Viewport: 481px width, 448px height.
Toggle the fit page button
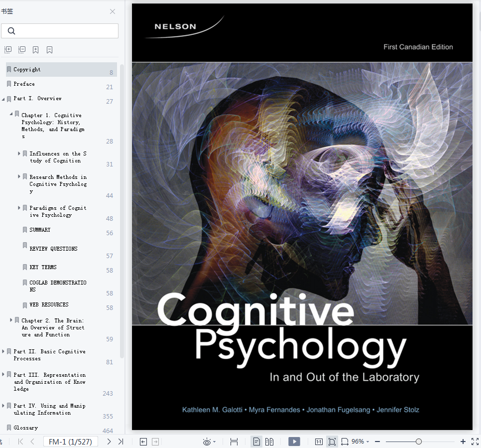click(332, 442)
